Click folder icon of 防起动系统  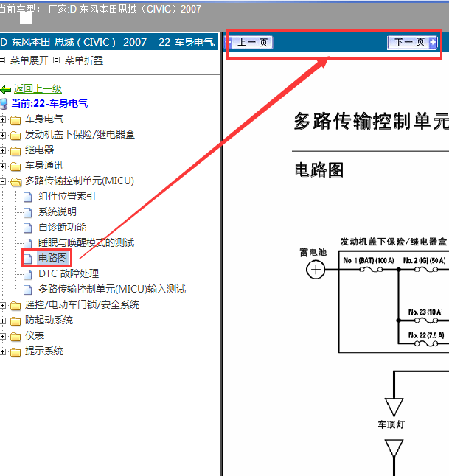(x=15, y=321)
